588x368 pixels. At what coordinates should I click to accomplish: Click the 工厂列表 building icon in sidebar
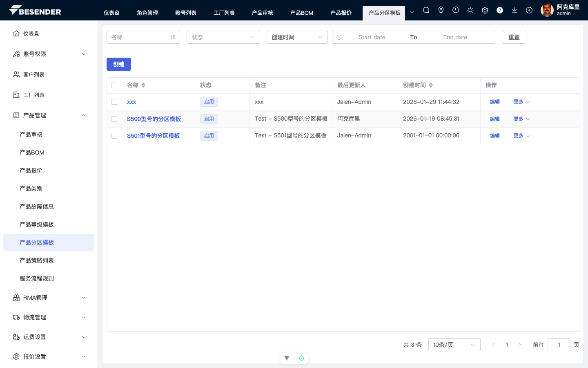[x=16, y=95]
